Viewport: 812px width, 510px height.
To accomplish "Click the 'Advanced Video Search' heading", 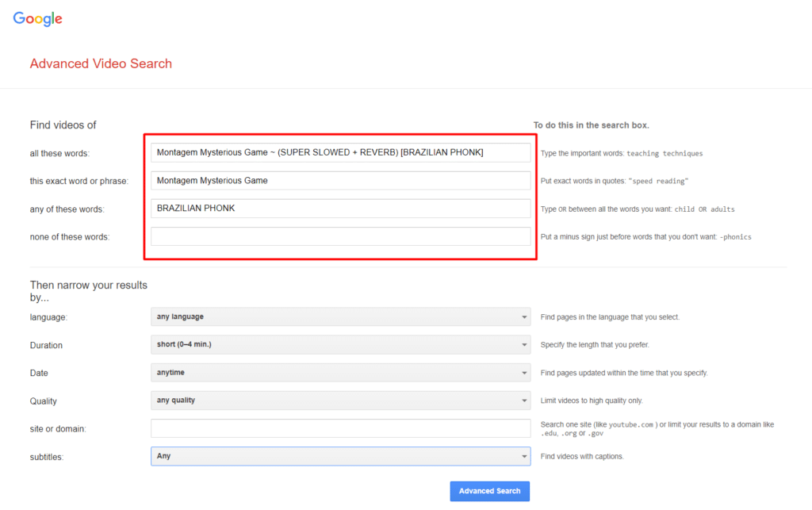I will click(x=101, y=63).
